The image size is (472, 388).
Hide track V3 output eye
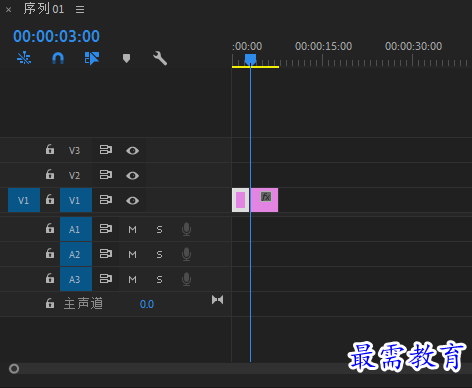point(132,151)
